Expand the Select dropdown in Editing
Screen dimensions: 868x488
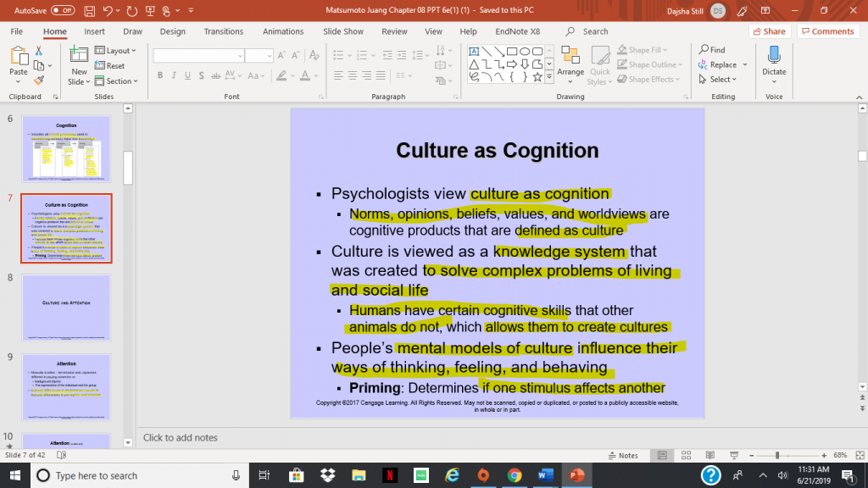[x=722, y=80]
